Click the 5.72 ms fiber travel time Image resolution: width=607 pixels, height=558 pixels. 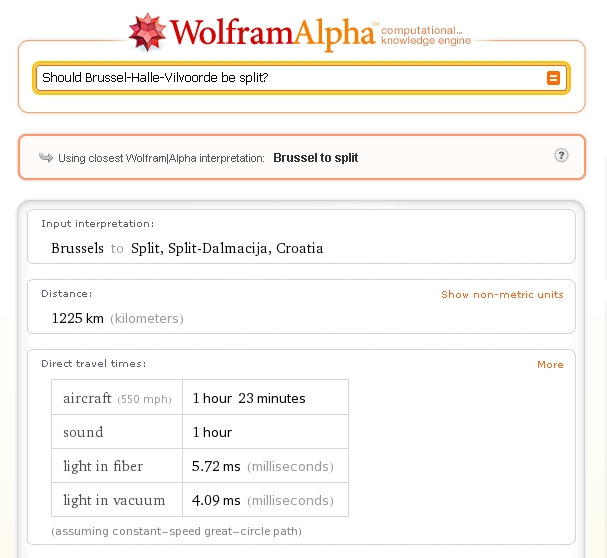pyautogui.click(x=216, y=466)
